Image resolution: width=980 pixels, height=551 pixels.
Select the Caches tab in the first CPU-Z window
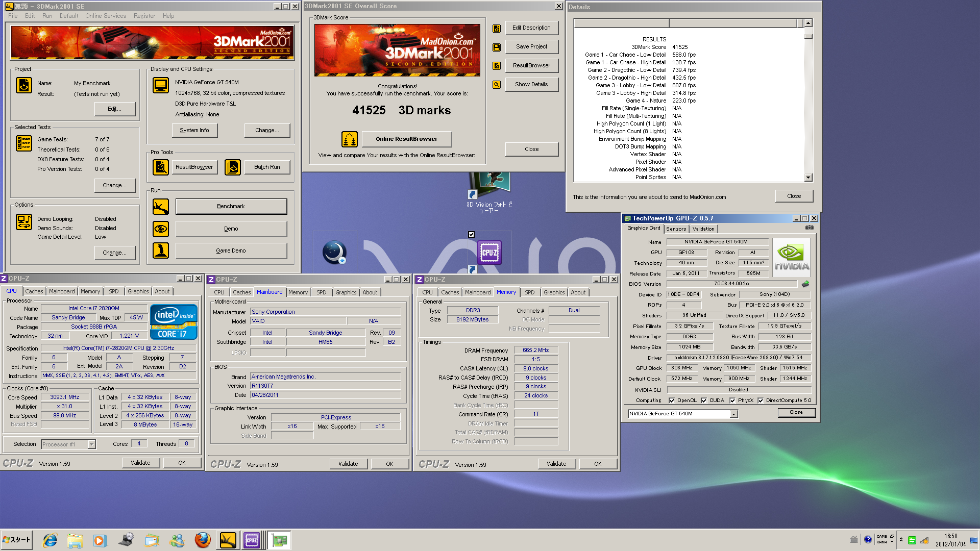point(34,291)
